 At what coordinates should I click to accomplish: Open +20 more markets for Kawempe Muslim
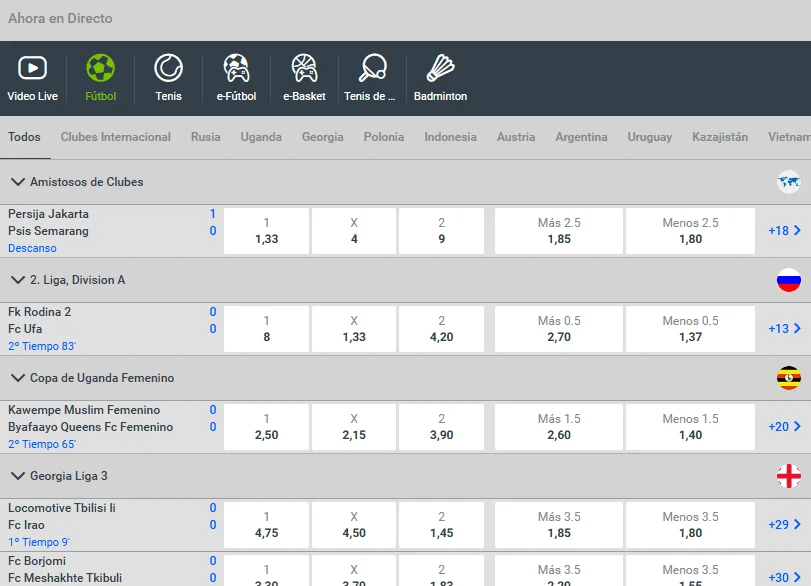tap(785, 427)
